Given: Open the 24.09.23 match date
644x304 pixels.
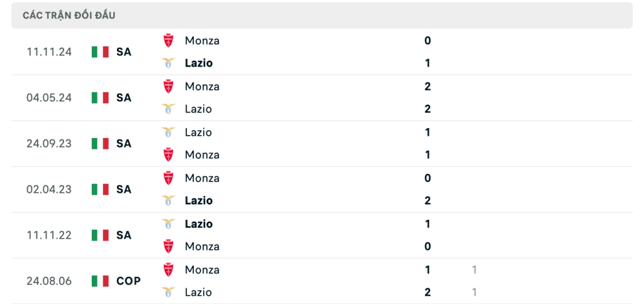Looking at the screenshot, I should click(x=49, y=144).
